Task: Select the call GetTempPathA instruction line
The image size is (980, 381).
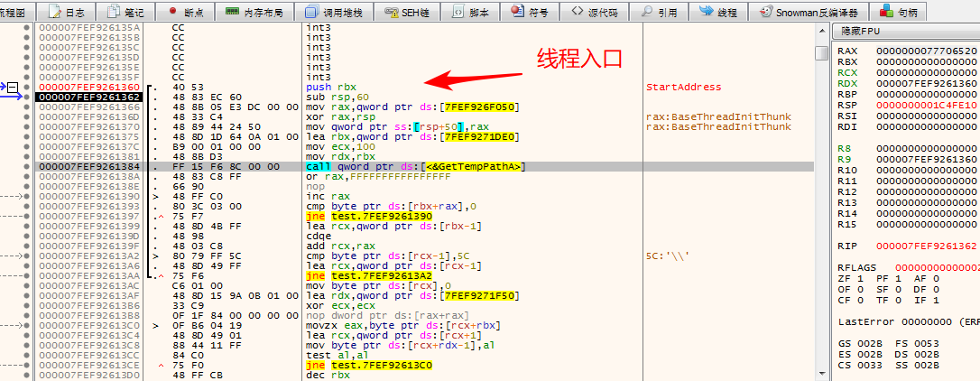Action: pos(415,166)
